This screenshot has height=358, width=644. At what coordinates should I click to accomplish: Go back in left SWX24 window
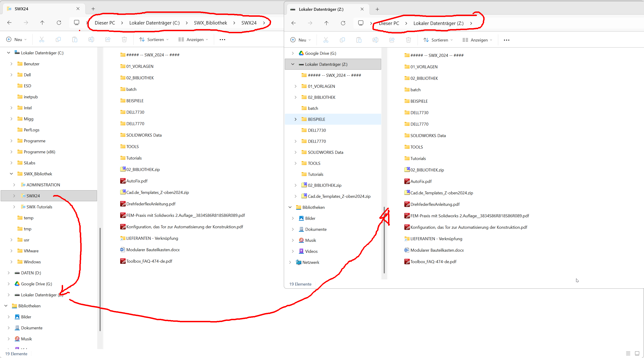(x=9, y=23)
